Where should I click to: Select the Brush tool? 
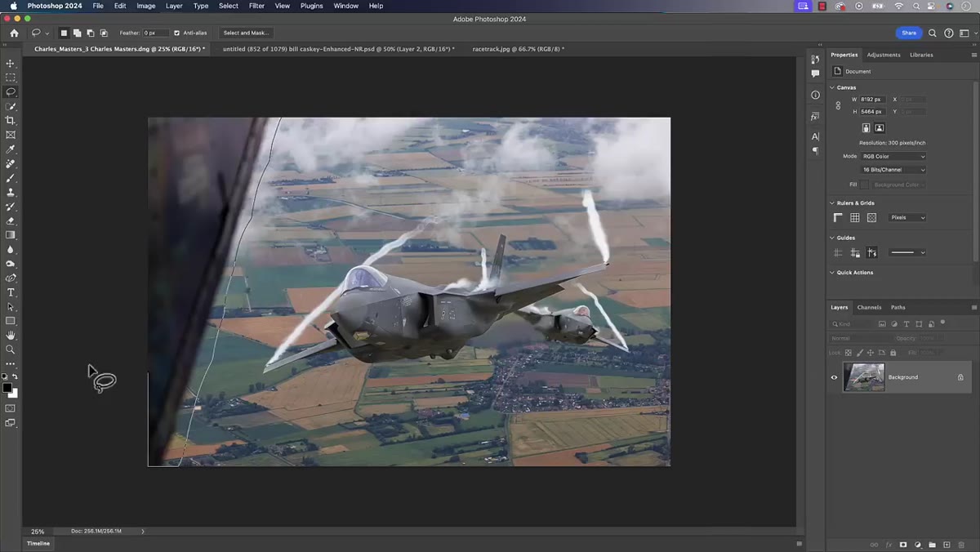(11, 178)
